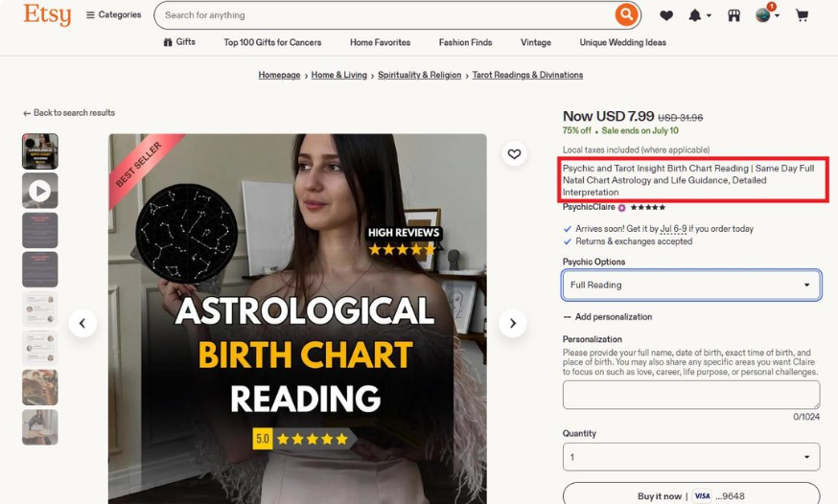Select the fourth listing thumbnail
The height and width of the screenshot is (504, 838).
click(x=40, y=269)
